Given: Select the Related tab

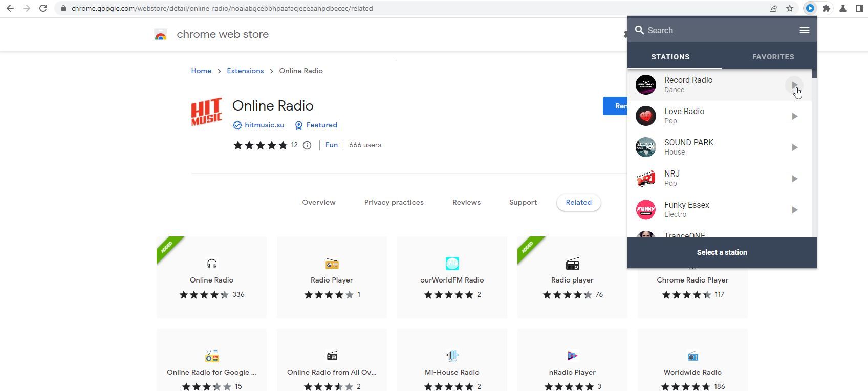Looking at the screenshot, I should tap(579, 202).
